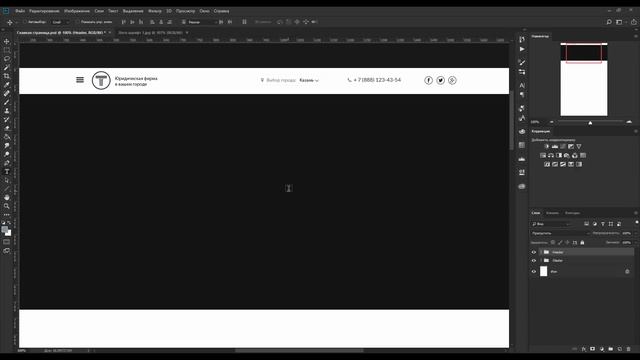Select the Horizontal Type tool

(7, 171)
